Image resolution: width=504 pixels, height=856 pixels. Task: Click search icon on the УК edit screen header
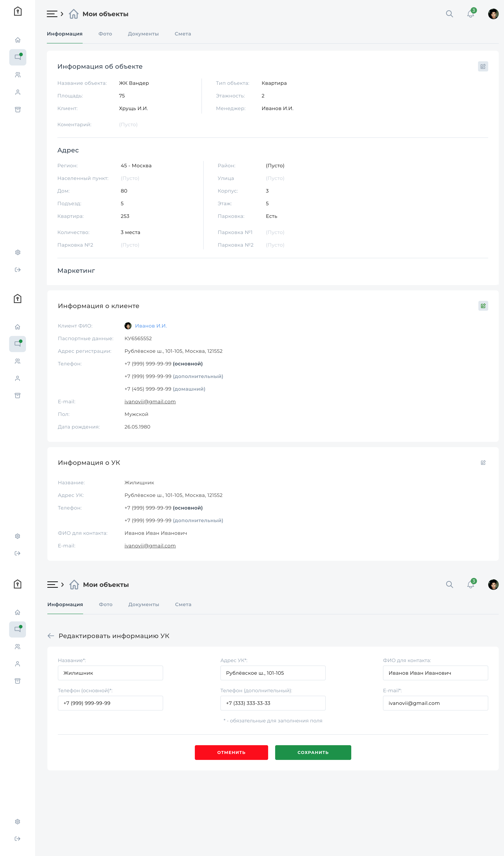click(x=449, y=585)
